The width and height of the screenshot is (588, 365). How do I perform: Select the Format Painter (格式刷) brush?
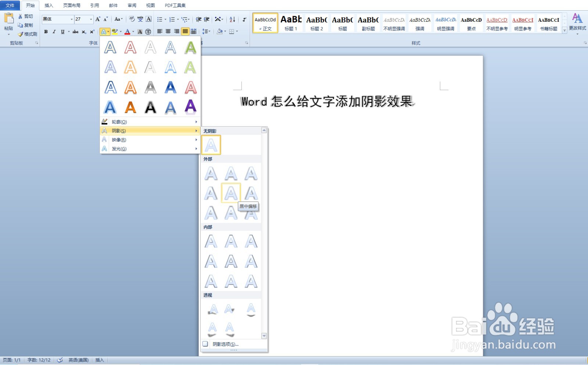[21, 34]
